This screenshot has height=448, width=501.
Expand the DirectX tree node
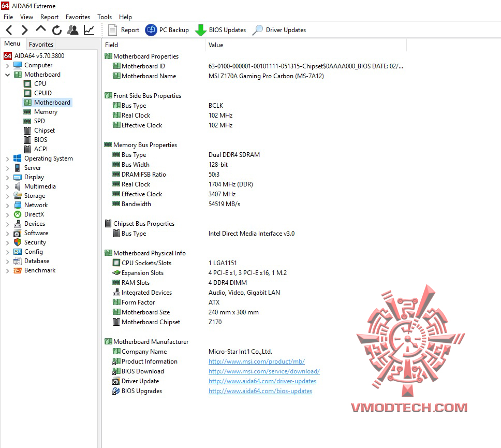pyautogui.click(x=8, y=215)
